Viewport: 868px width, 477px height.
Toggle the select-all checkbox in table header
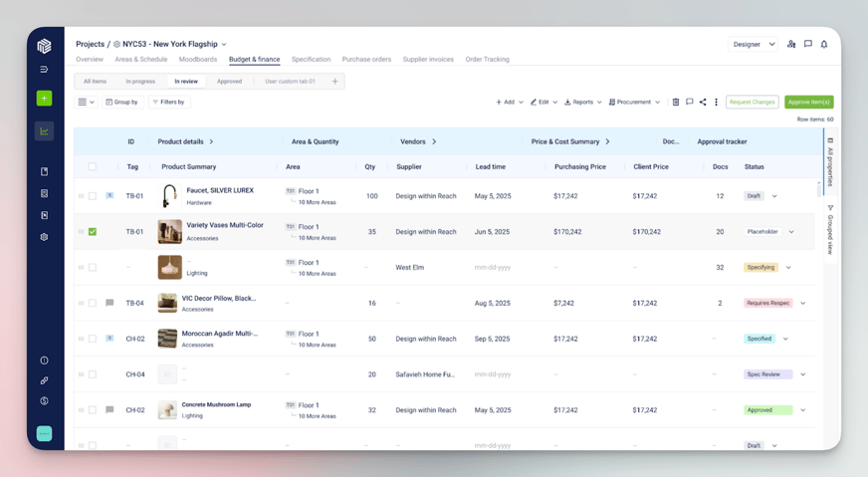(93, 167)
